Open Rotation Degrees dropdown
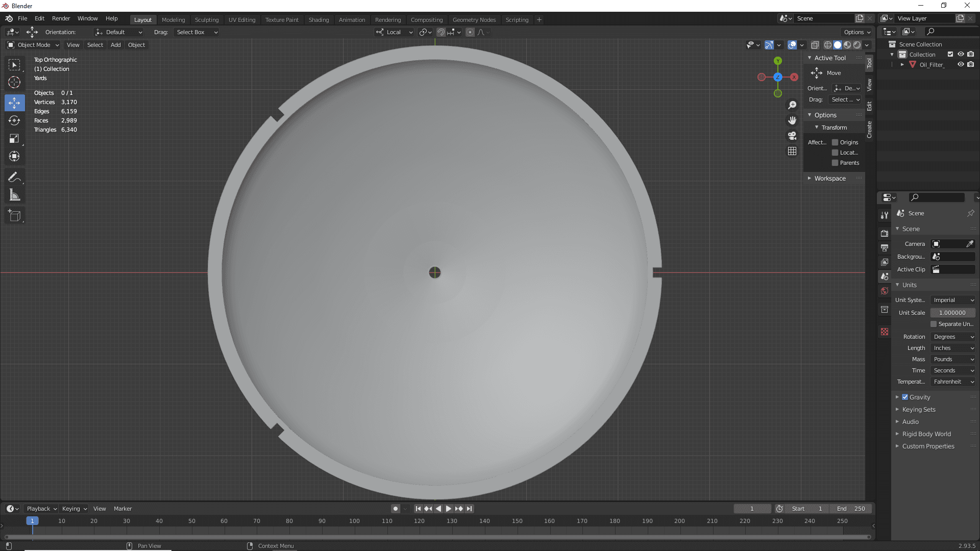The height and width of the screenshot is (551, 980). pos(953,337)
